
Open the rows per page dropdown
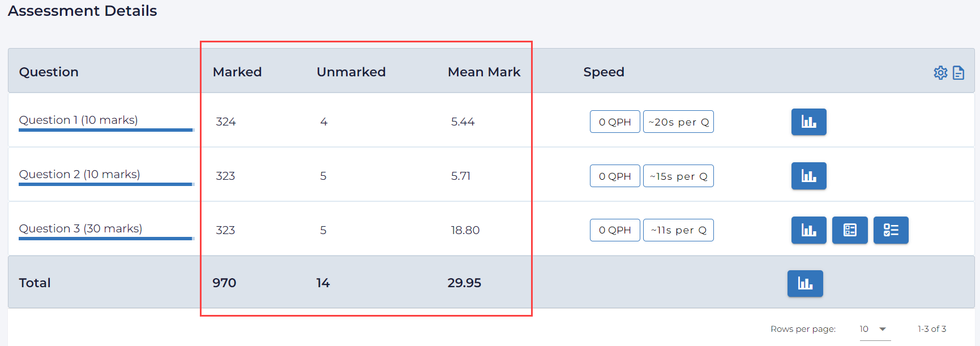(872, 328)
